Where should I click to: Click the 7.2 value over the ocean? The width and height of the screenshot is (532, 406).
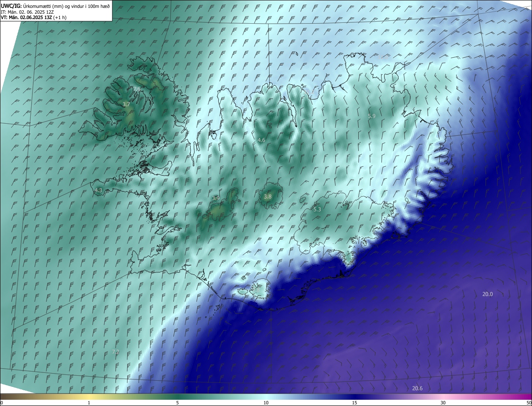[x=116, y=352]
